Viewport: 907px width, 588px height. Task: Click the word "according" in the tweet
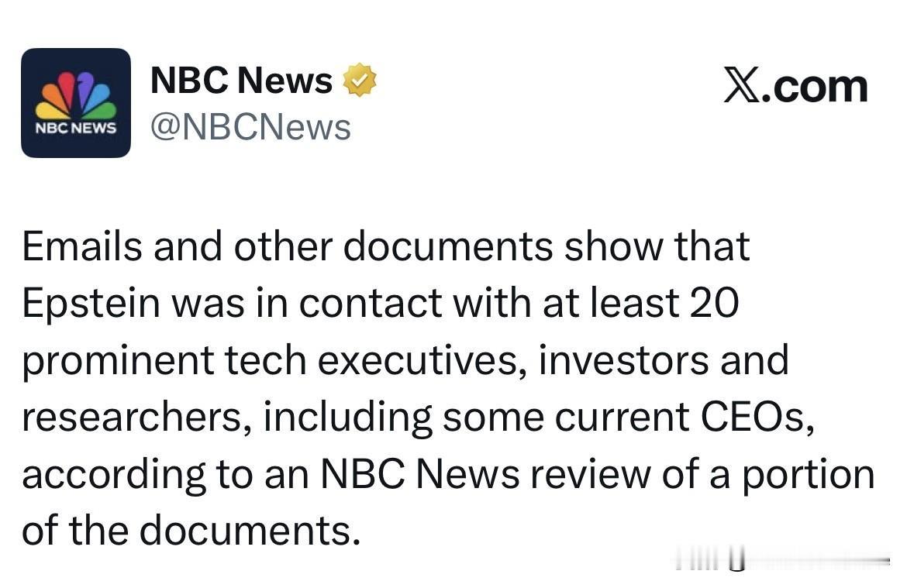tap(113, 475)
